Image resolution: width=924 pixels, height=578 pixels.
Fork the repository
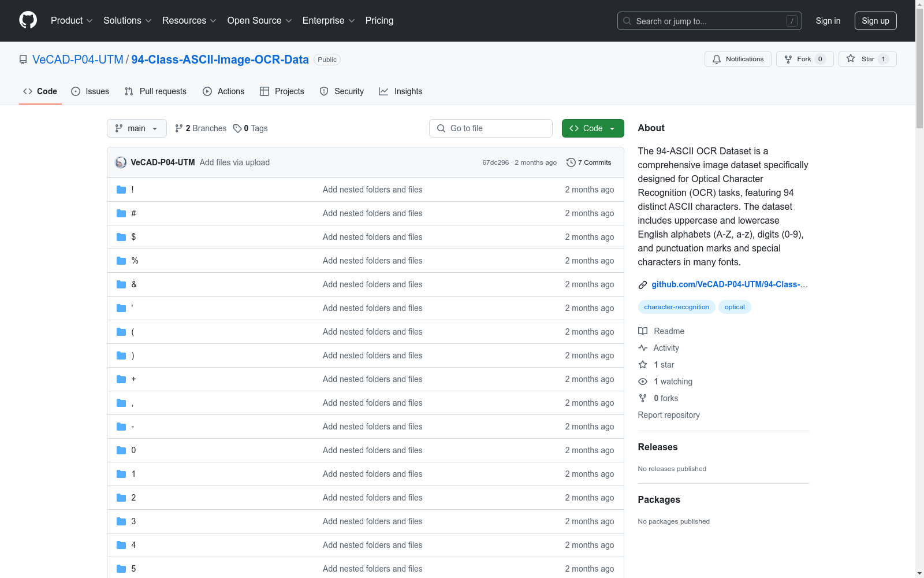[x=804, y=59]
